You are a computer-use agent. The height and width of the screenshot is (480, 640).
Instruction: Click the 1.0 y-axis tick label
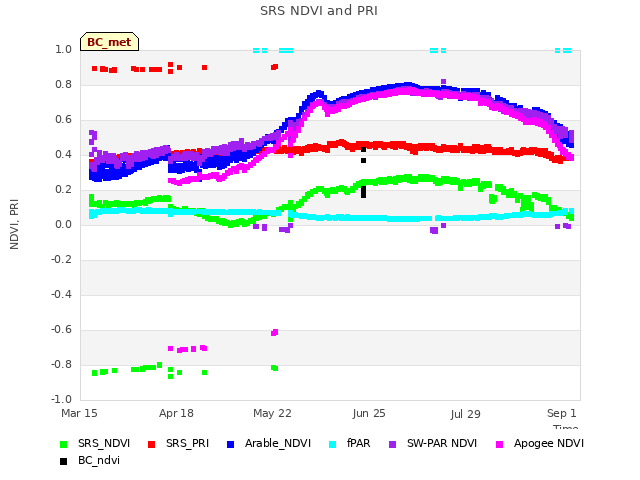(63, 49)
